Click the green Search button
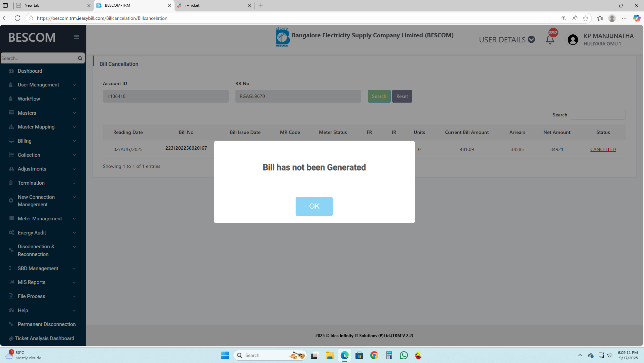The image size is (644, 363). coord(379,96)
